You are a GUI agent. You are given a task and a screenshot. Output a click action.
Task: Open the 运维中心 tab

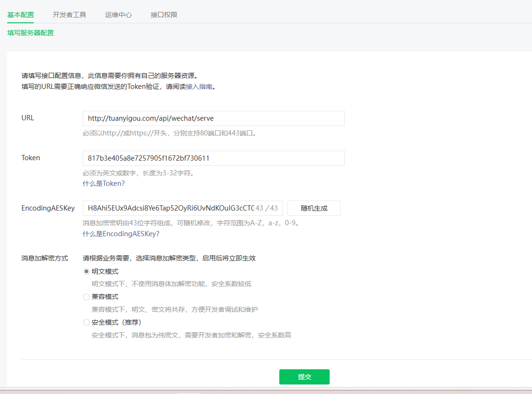[x=118, y=15]
